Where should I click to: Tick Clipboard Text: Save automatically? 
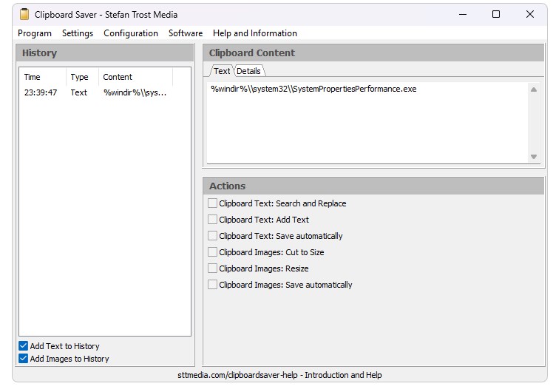[213, 236]
